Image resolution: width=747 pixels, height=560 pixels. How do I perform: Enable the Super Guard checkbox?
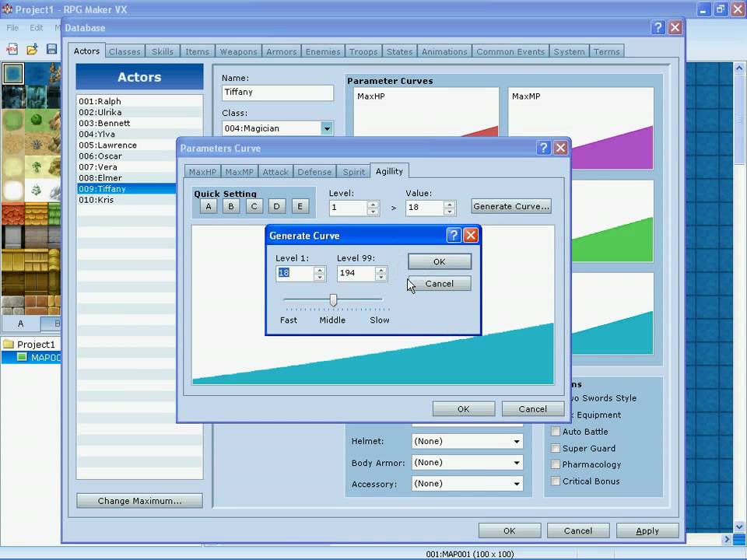[x=555, y=448]
